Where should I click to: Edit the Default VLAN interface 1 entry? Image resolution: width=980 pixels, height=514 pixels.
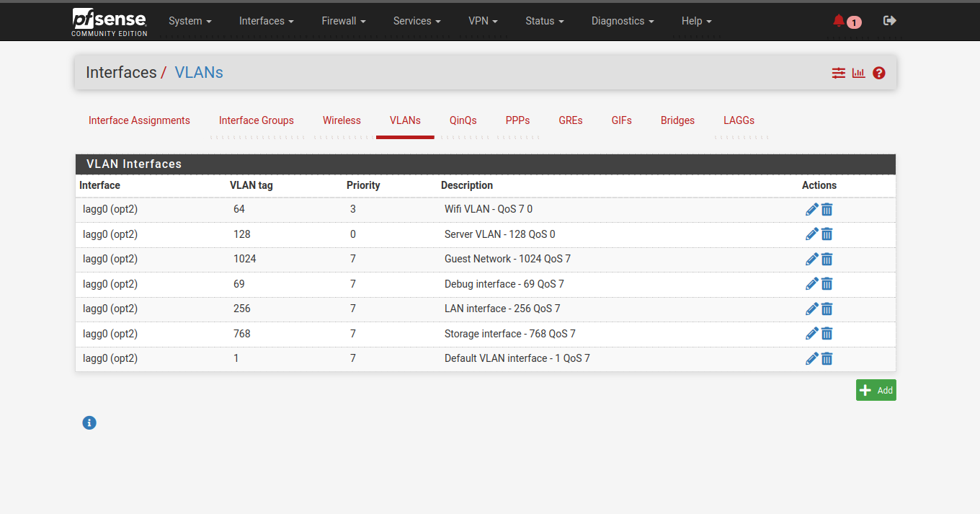(x=811, y=358)
